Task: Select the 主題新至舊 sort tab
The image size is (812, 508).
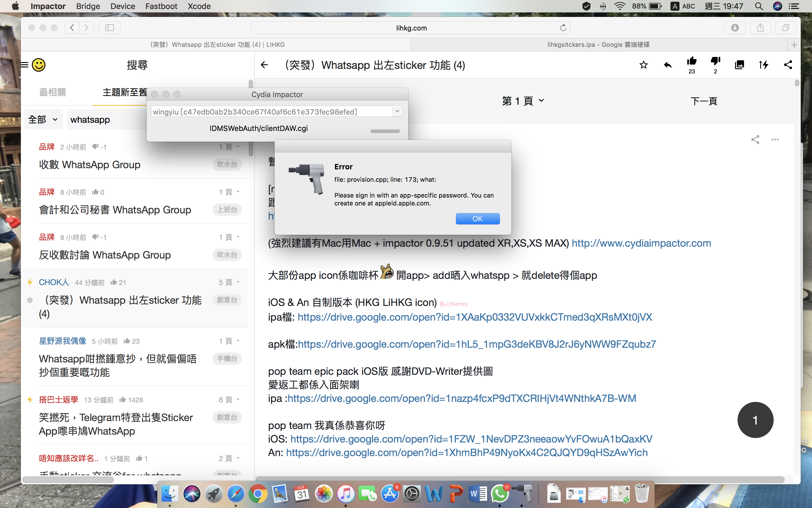Action: [x=125, y=92]
